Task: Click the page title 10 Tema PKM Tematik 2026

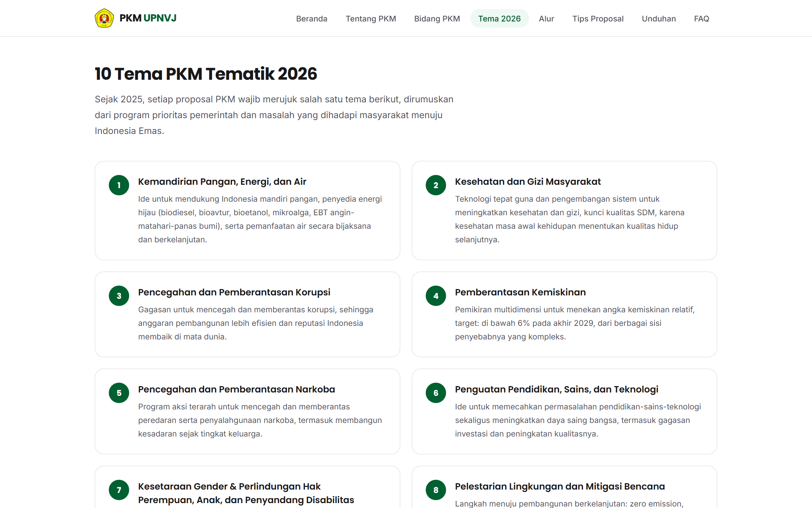Action: [206, 74]
